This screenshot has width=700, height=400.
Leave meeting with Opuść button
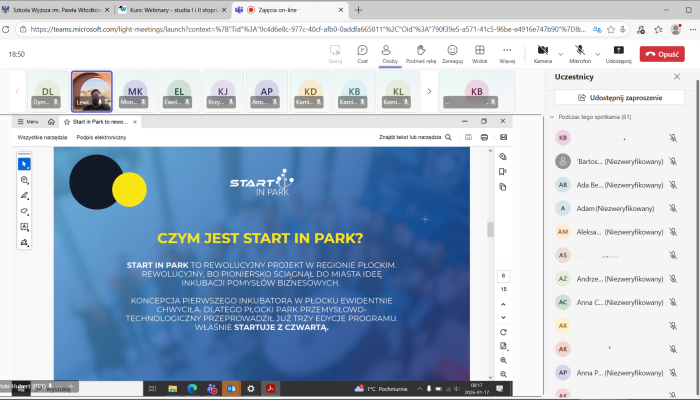tap(662, 54)
